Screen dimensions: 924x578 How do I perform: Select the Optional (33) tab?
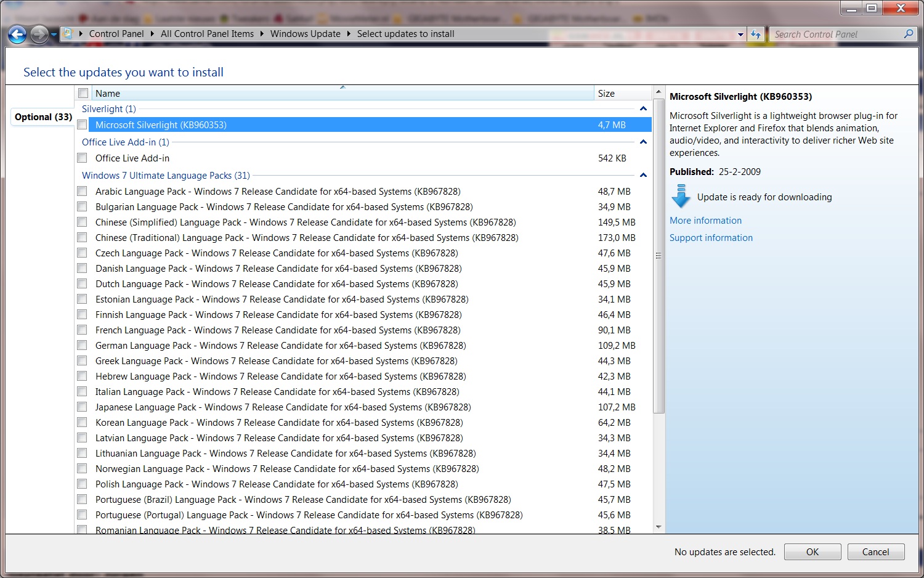coord(43,117)
